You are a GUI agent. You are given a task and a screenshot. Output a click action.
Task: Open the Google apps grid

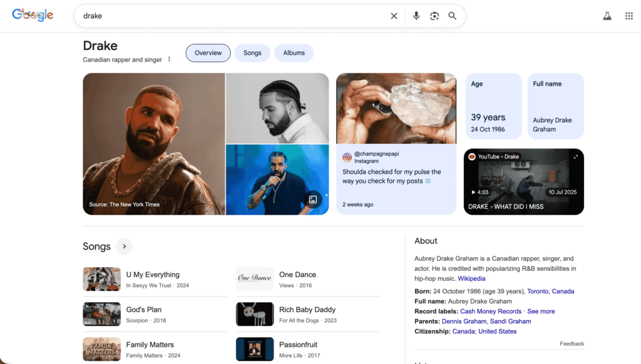(629, 16)
